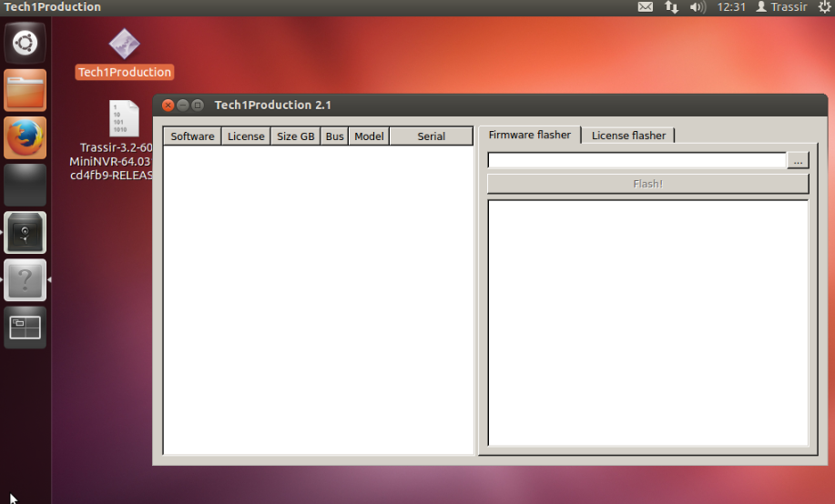835x504 pixels.
Task: Open the system power gear menu
Action: 825,7
